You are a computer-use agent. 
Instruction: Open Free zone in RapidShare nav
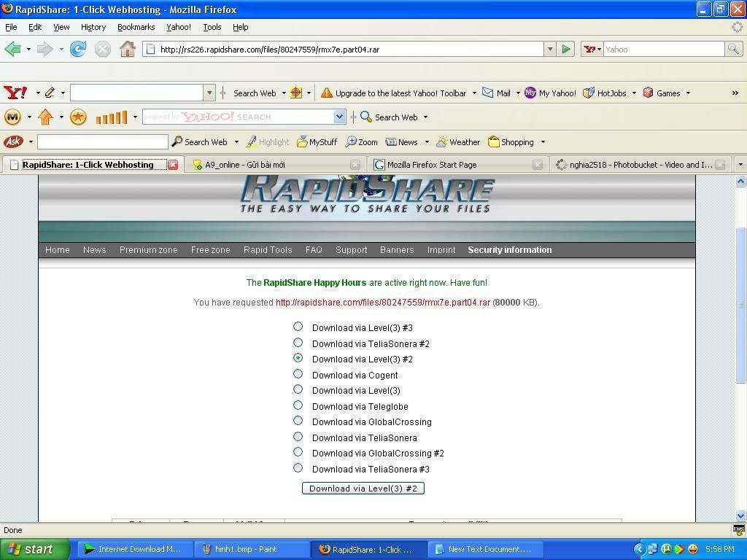(x=211, y=250)
